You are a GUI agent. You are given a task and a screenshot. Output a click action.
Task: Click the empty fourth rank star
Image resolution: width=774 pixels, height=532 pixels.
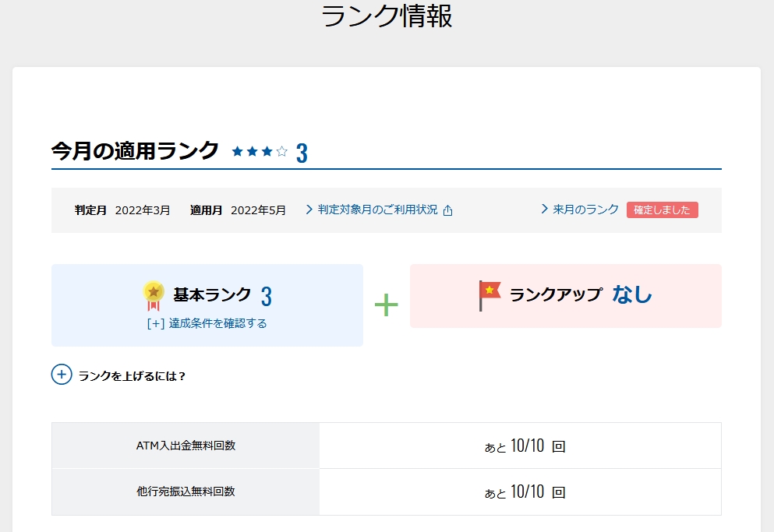click(282, 152)
